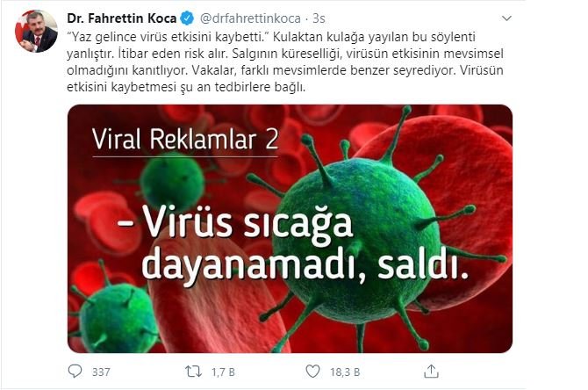Click the "Viral Reklamlar 2" heading in image
The height and width of the screenshot is (390, 588).
click(x=185, y=140)
